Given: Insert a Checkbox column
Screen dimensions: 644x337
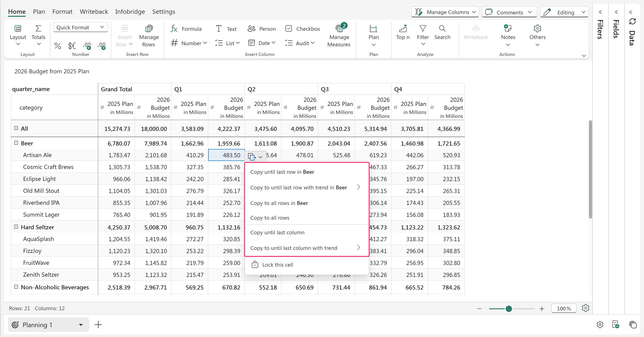Looking at the screenshot, I should point(289,29).
